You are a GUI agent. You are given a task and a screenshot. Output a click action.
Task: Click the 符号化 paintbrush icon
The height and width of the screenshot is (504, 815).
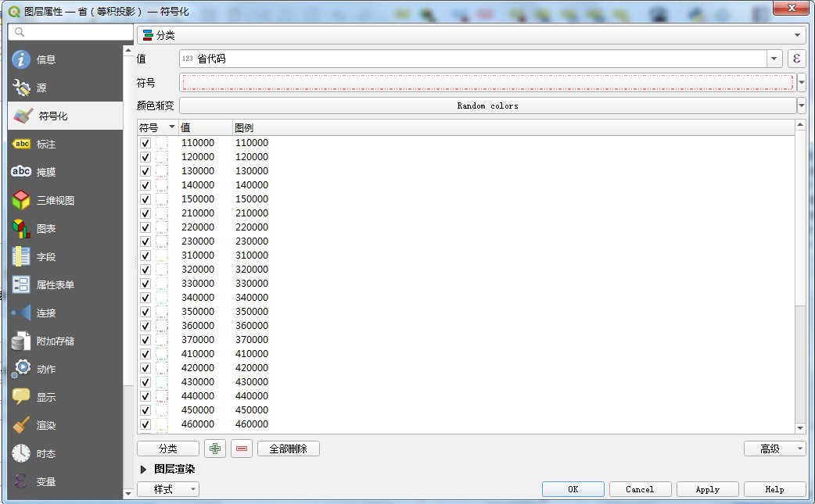click(23, 116)
